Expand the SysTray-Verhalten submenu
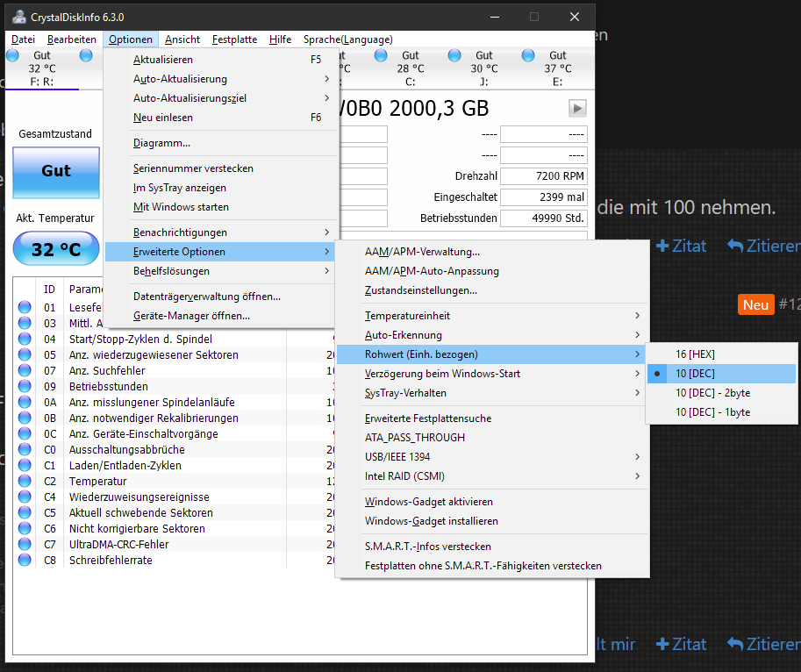The image size is (801, 672). (492, 393)
